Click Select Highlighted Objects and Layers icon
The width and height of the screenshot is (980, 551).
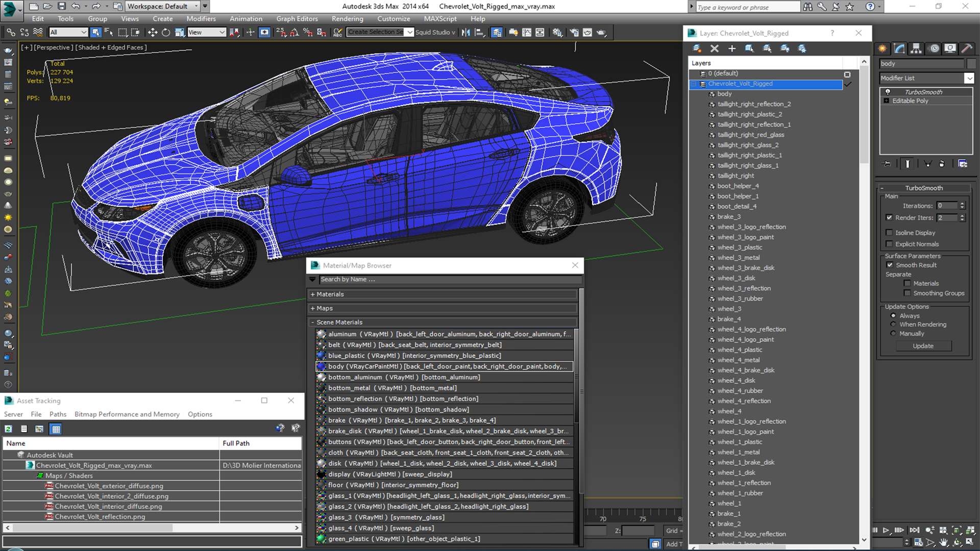749,48
